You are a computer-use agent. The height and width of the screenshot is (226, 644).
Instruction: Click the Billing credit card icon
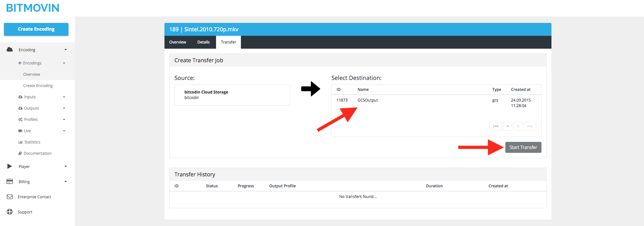(10, 182)
